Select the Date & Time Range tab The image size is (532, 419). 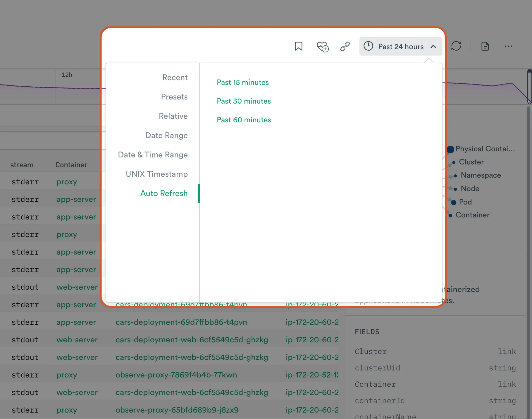click(153, 155)
